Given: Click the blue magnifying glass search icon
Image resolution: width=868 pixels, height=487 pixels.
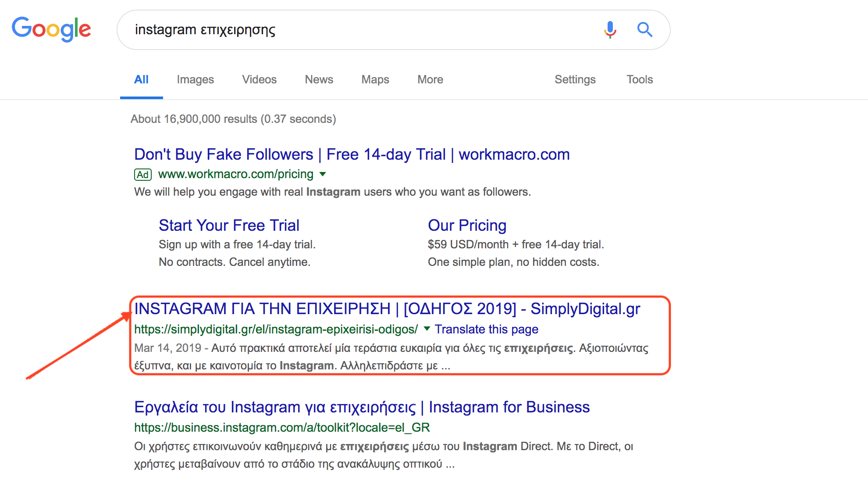Looking at the screenshot, I should coord(644,30).
